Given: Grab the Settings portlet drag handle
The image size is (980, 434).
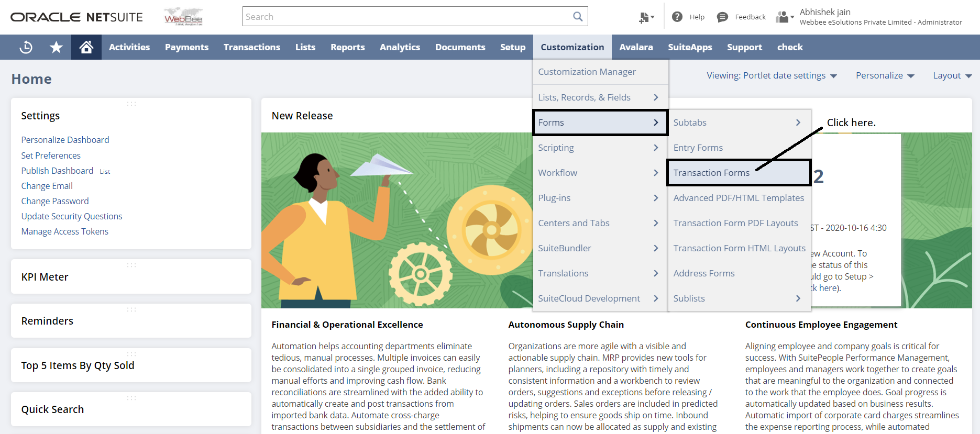Looking at the screenshot, I should click(x=131, y=104).
